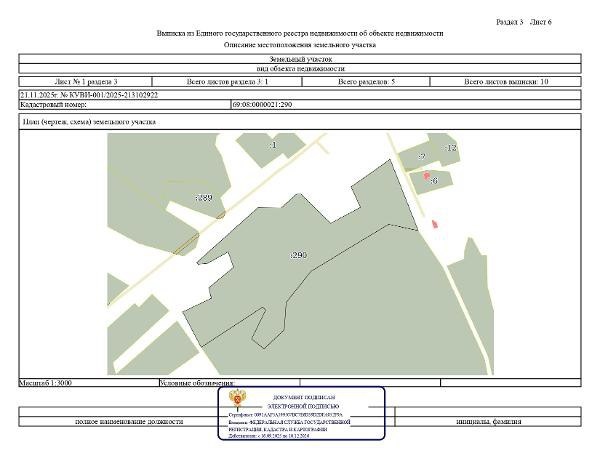The height and width of the screenshot is (464, 600).
Task: Click the "Действителен" validity line in the stamp
Action: coord(269,436)
